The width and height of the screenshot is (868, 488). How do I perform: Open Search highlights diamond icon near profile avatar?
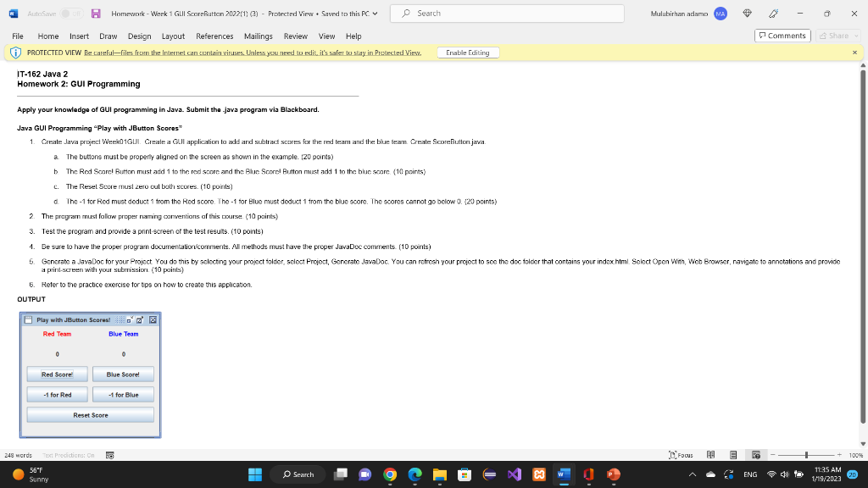click(748, 13)
